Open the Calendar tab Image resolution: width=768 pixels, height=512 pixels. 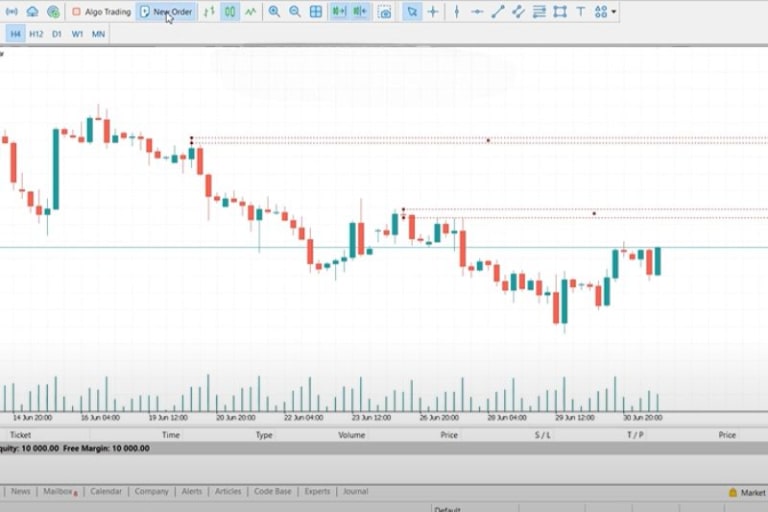pyautogui.click(x=106, y=492)
